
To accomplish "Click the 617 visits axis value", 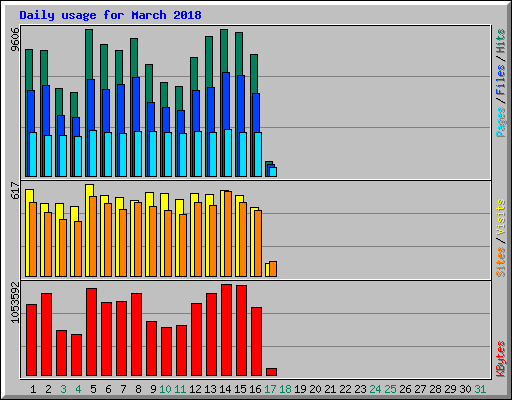I will 15,190.
